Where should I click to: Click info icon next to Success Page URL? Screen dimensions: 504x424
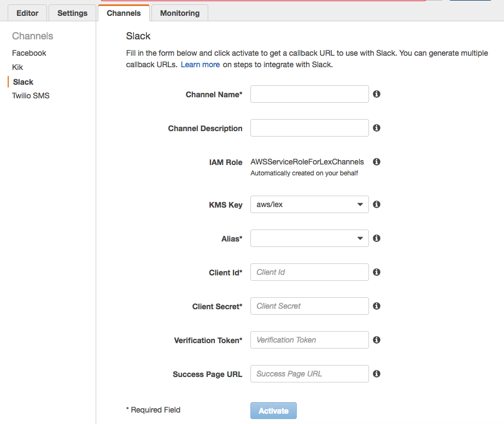click(376, 374)
